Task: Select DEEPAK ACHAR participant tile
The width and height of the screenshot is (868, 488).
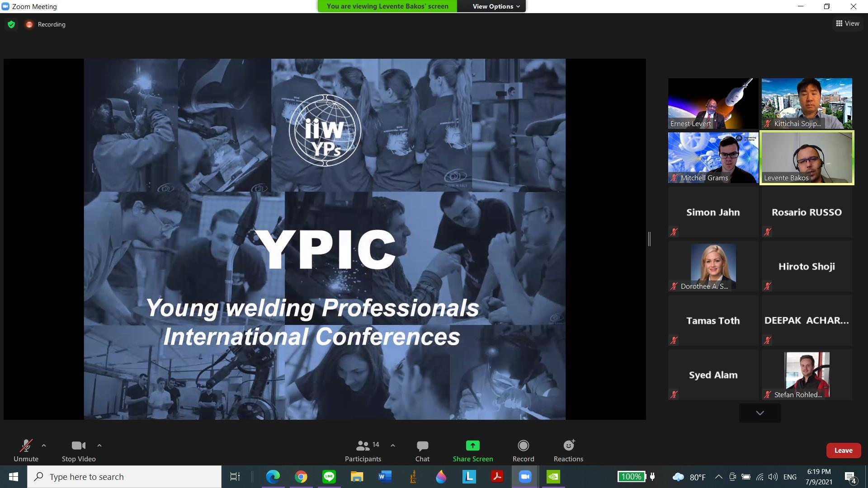Action: pos(807,320)
